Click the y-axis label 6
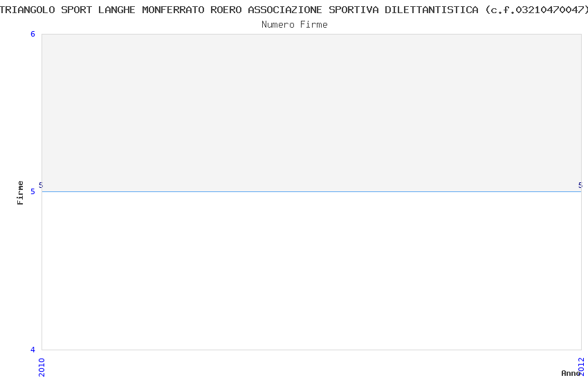Viewport: 588px width, 380px height. click(x=33, y=34)
